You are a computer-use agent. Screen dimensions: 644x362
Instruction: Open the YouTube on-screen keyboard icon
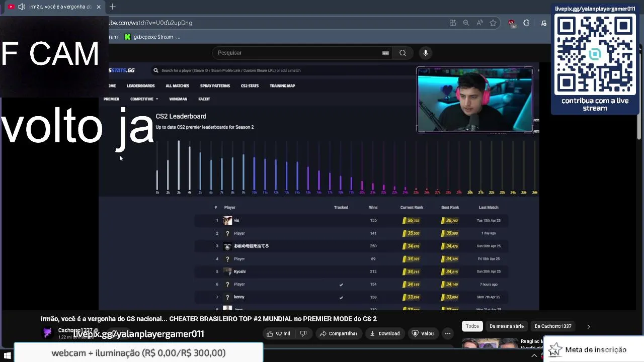tap(385, 53)
